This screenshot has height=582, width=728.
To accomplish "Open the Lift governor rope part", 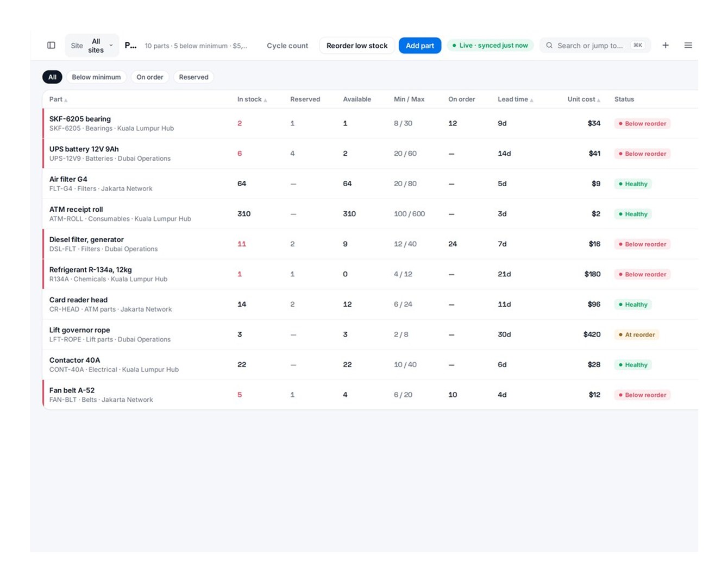I will click(79, 330).
